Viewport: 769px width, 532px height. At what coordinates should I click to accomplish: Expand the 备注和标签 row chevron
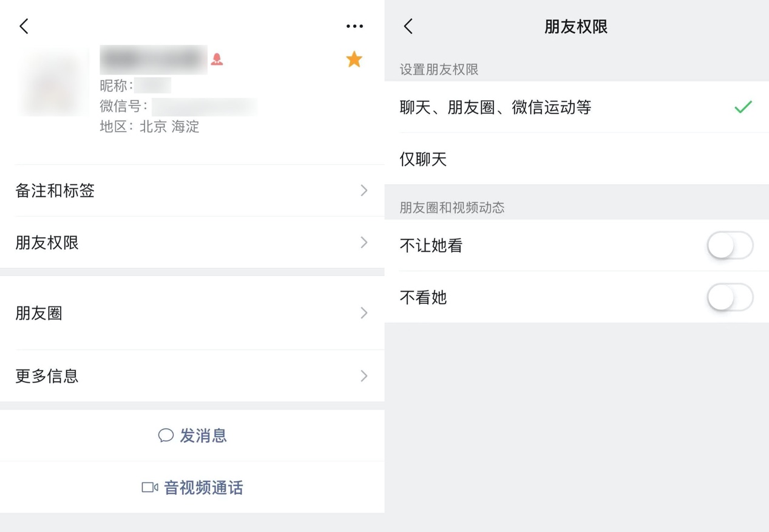tap(364, 190)
